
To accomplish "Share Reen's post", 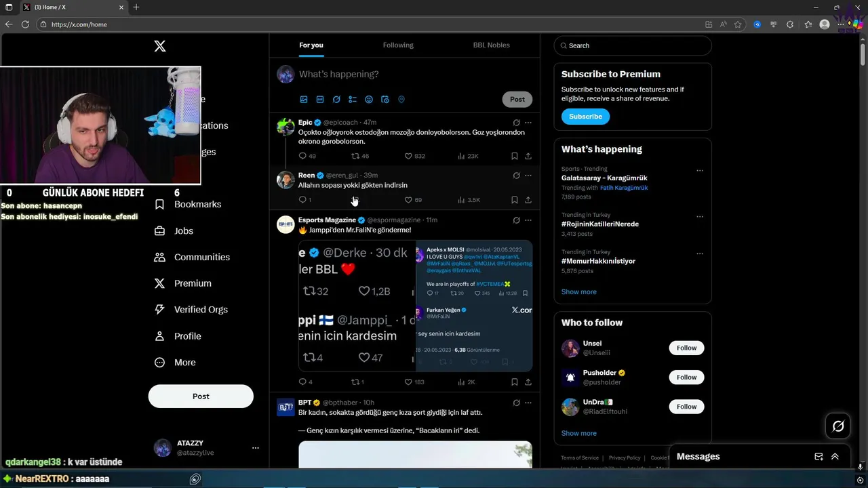I will point(528,200).
